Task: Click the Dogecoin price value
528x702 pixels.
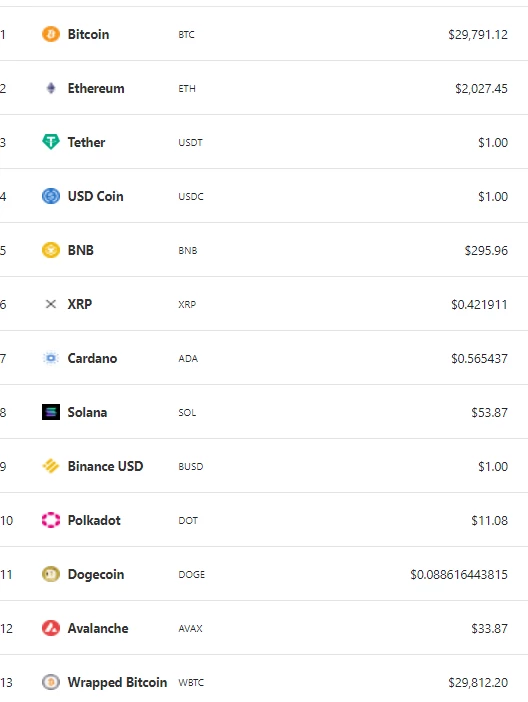Action: (459, 574)
